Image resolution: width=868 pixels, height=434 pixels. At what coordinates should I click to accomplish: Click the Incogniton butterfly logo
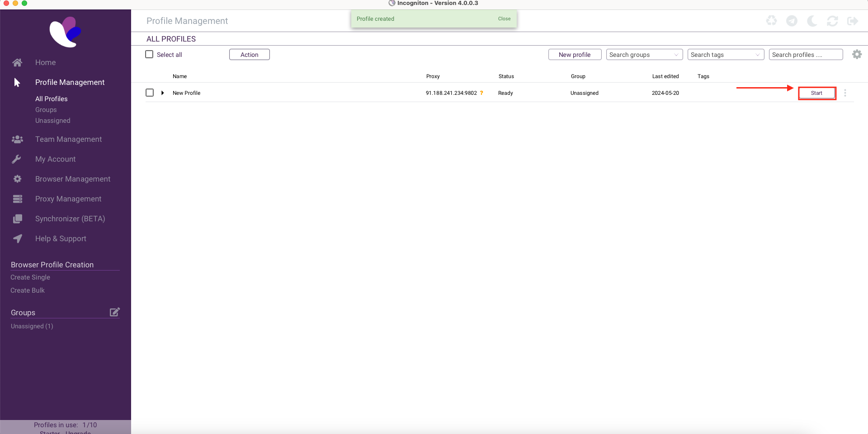tap(66, 32)
